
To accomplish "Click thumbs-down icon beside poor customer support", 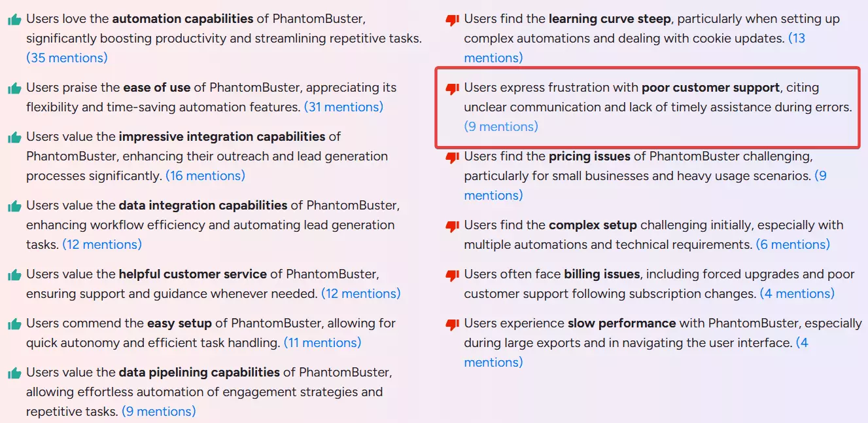I will click(x=452, y=88).
